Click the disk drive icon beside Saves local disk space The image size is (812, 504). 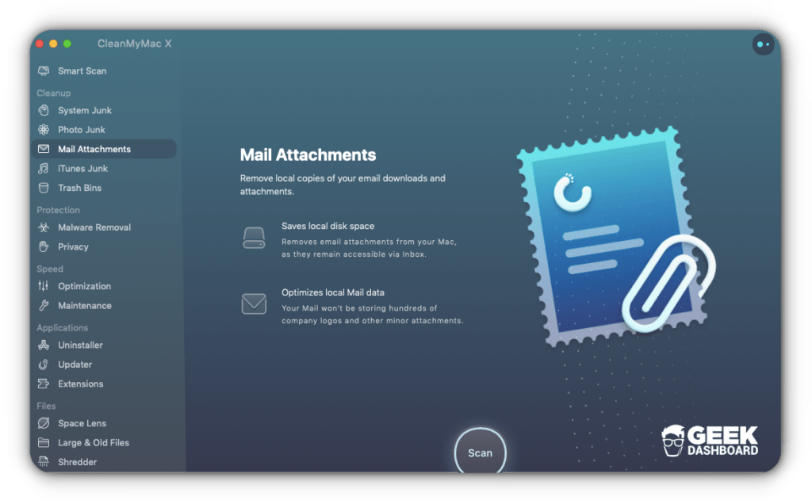pyautogui.click(x=254, y=238)
